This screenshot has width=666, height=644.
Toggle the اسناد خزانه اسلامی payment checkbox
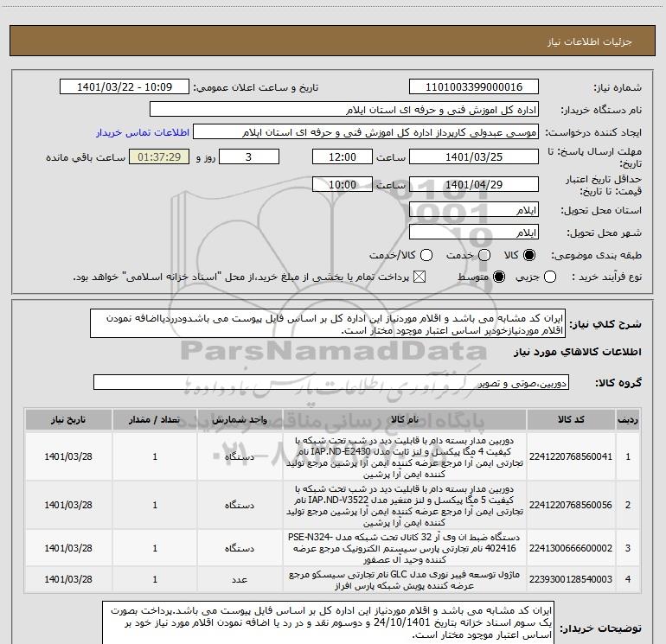(x=419, y=277)
